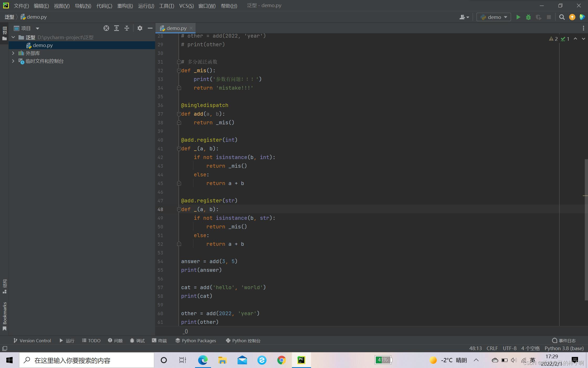This screenshot has width=588, height=368.
Task: Collapse the _mis function fold marker
Action: (x=179, y=70)
